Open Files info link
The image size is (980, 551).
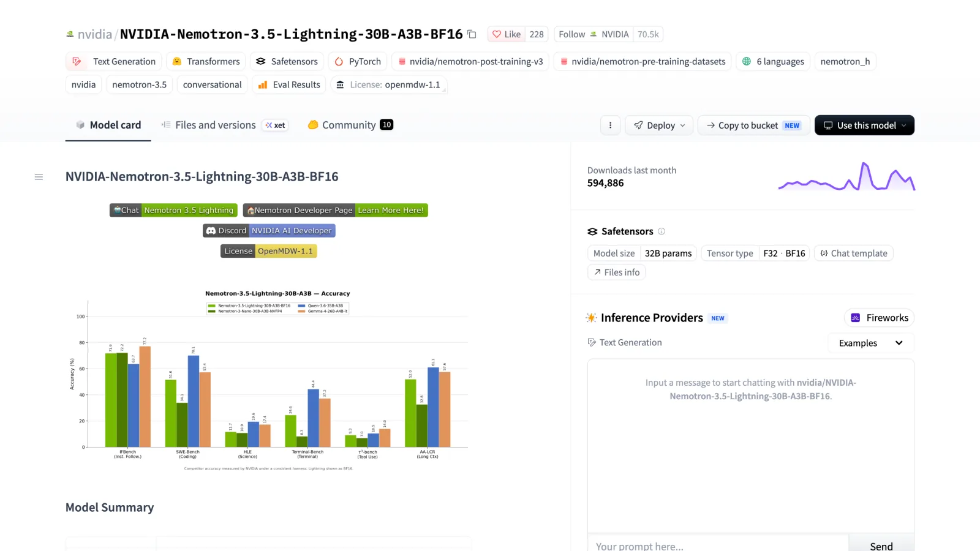(x=616, y=272)
